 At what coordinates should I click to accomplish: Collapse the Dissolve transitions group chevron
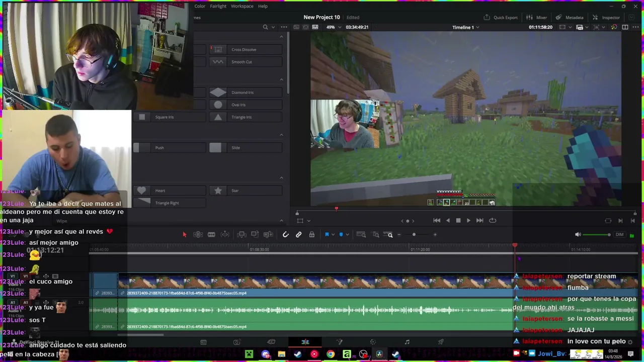(281, 37)
